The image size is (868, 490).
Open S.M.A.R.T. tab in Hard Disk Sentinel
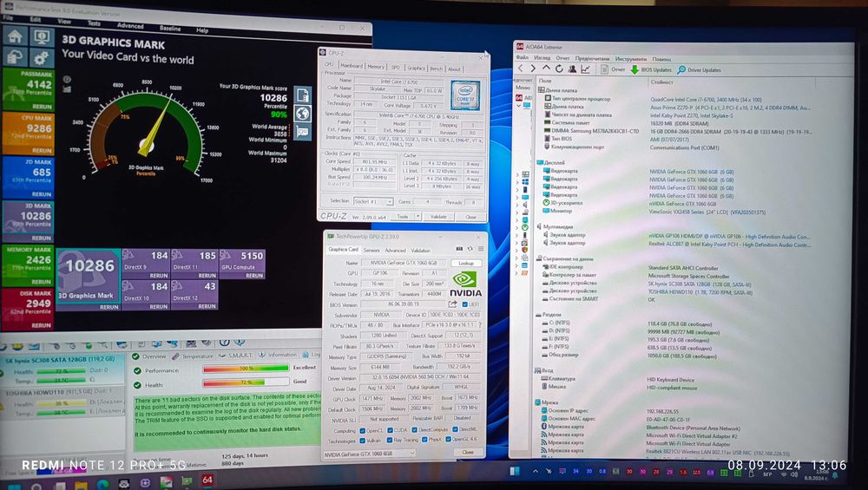[234, 355]
